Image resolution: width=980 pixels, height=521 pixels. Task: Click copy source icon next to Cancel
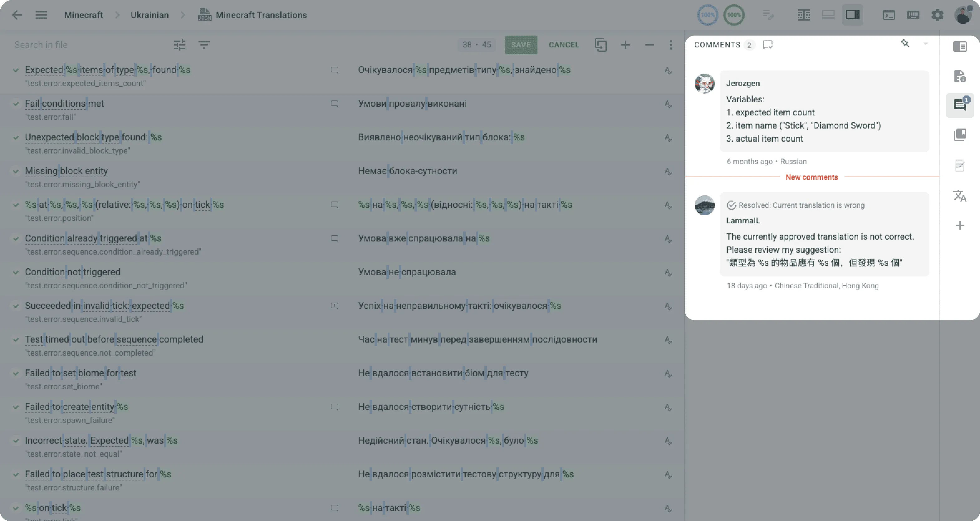click(x=601, y=45)
